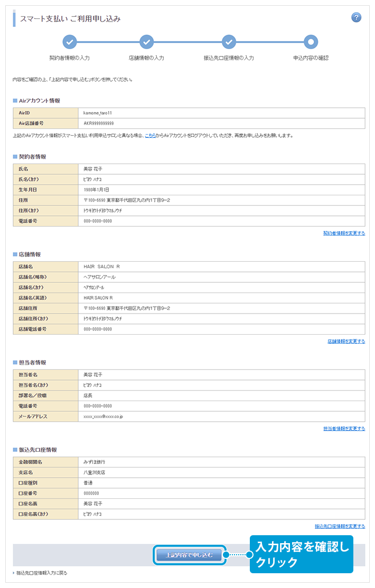This screenshot has width=375, height=588.
Task: Open the 振込先口座情報を変更する link
Action: [x=340, y=526]
